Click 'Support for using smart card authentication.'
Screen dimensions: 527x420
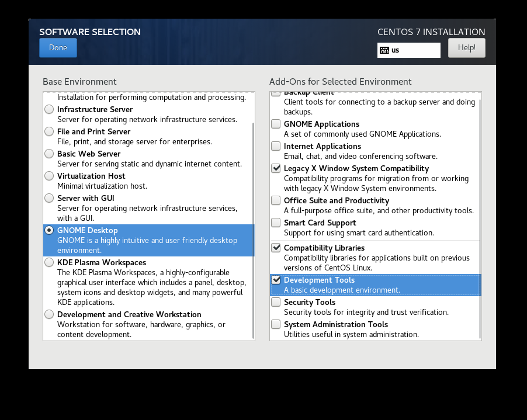point(359,233)
